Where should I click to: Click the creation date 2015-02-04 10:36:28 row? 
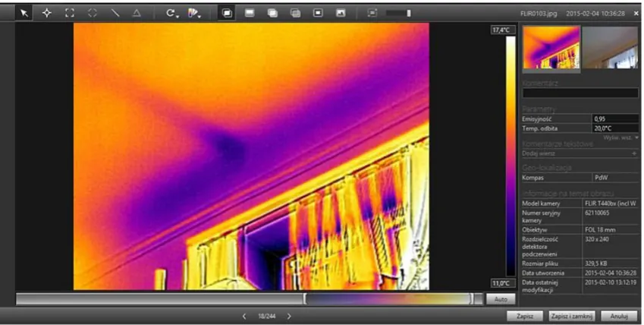click(x=580, y=273)
